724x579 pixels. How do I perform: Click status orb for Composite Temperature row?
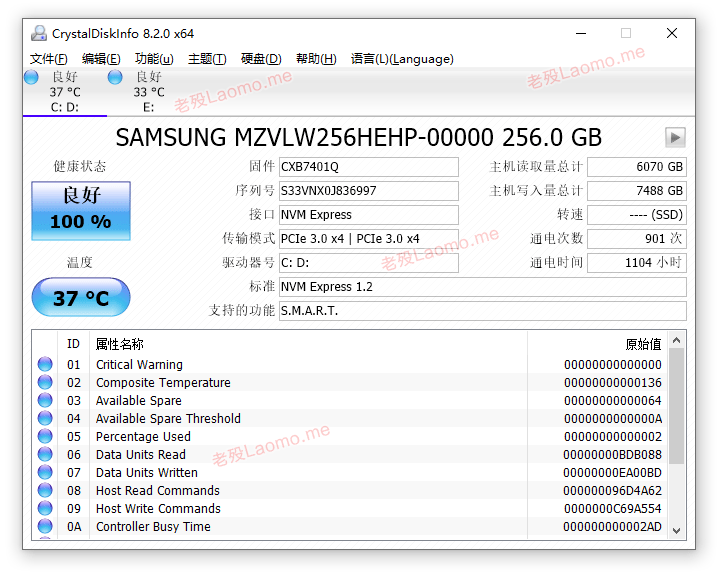pos(45,382)
